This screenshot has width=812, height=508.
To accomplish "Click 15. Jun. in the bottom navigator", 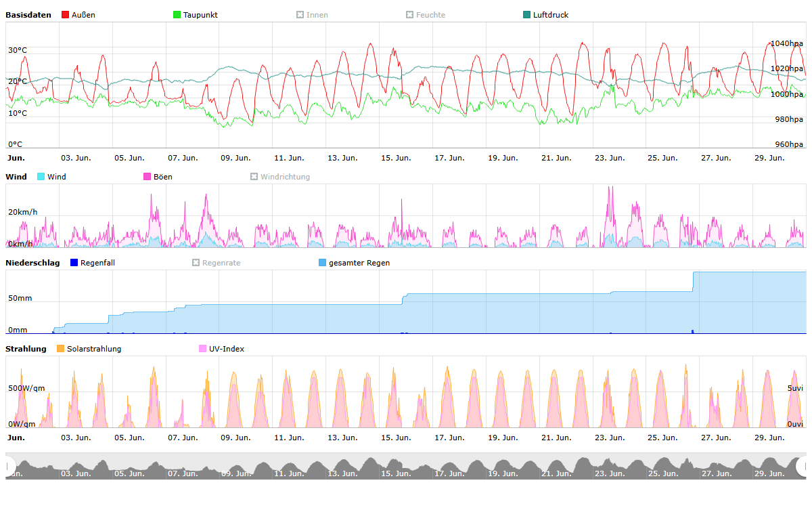I will pyautogui.click(x=394, y=473).
